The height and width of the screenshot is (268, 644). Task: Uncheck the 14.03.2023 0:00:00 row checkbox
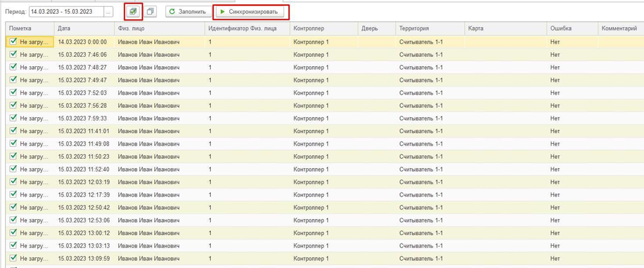[x=13, y=41]
